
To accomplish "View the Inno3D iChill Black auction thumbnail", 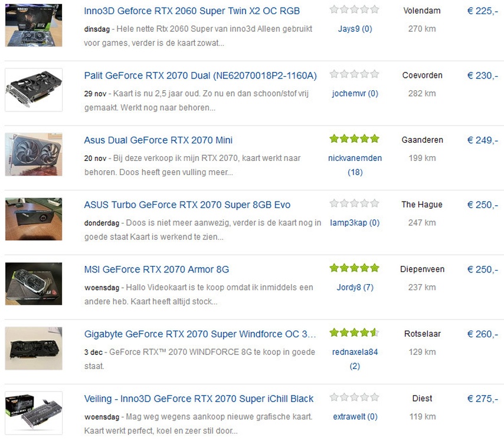I will tap(34, 413).
